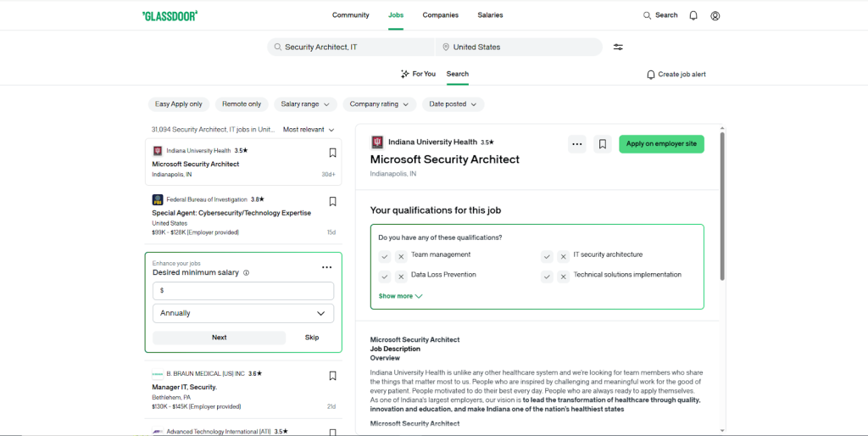
Task: Open three-dot menu on salary card
Action: [326, 267]
